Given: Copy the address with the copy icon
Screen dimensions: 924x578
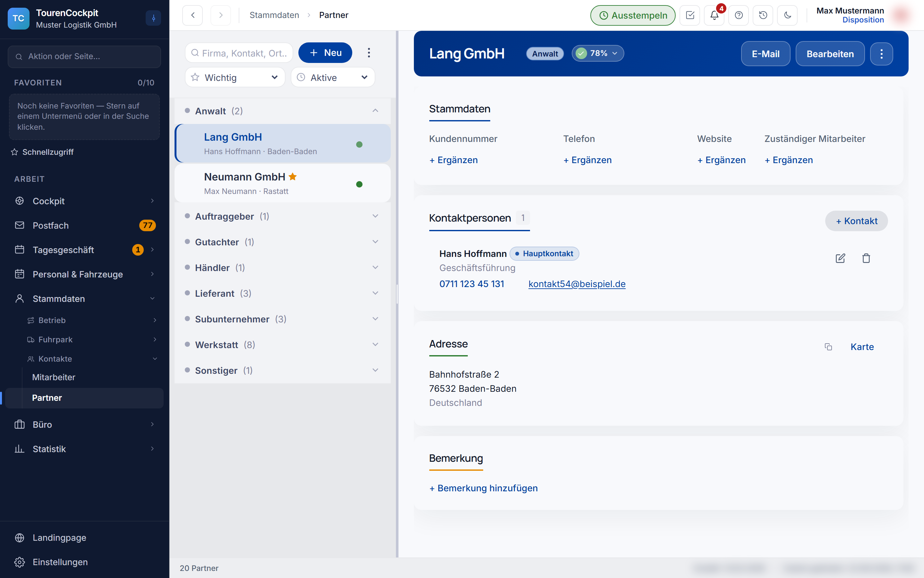Looking at the screenshot, I should tap(828, 347).
